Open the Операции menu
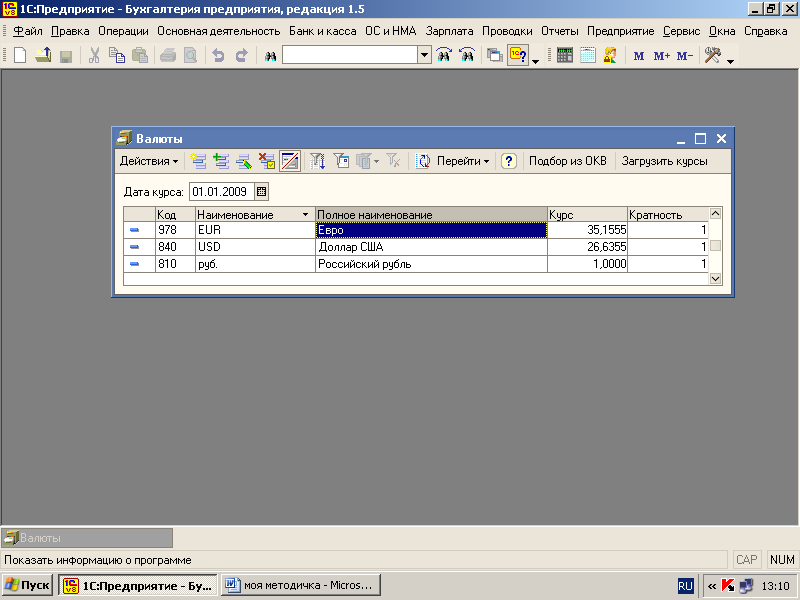Screen dimensions: 800x600 123,31
